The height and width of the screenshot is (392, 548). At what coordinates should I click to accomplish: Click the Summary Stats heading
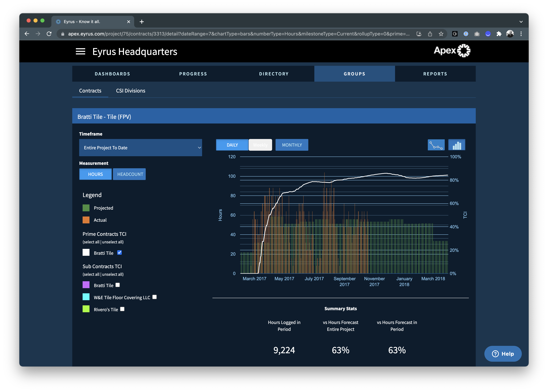point(340,308)
